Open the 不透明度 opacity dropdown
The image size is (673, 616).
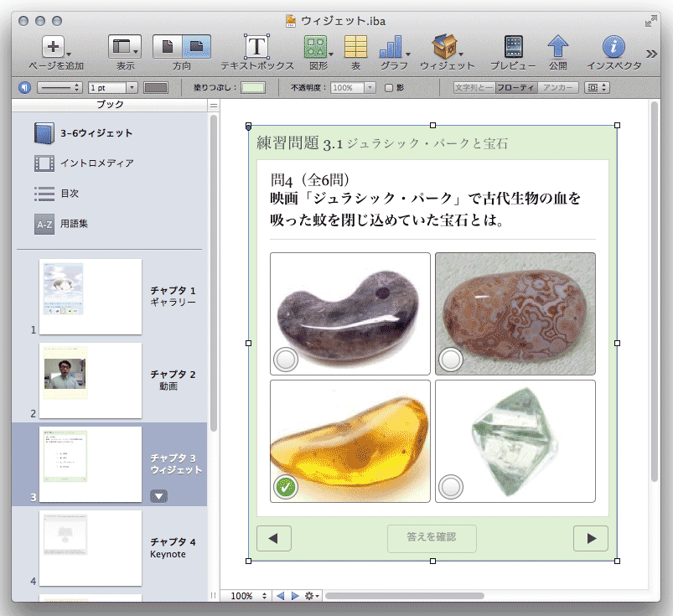tap(353, 87)
